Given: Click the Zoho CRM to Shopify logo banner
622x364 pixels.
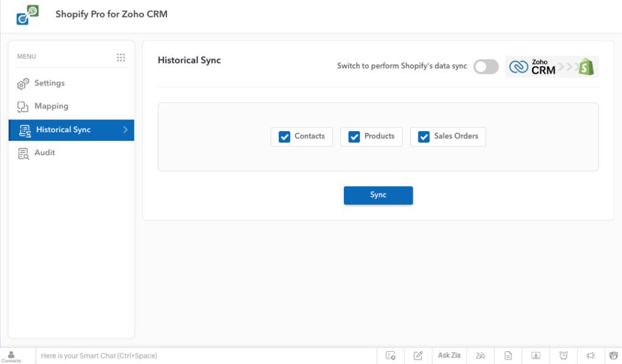Looking at the screenshot, I should coord(552,67).
